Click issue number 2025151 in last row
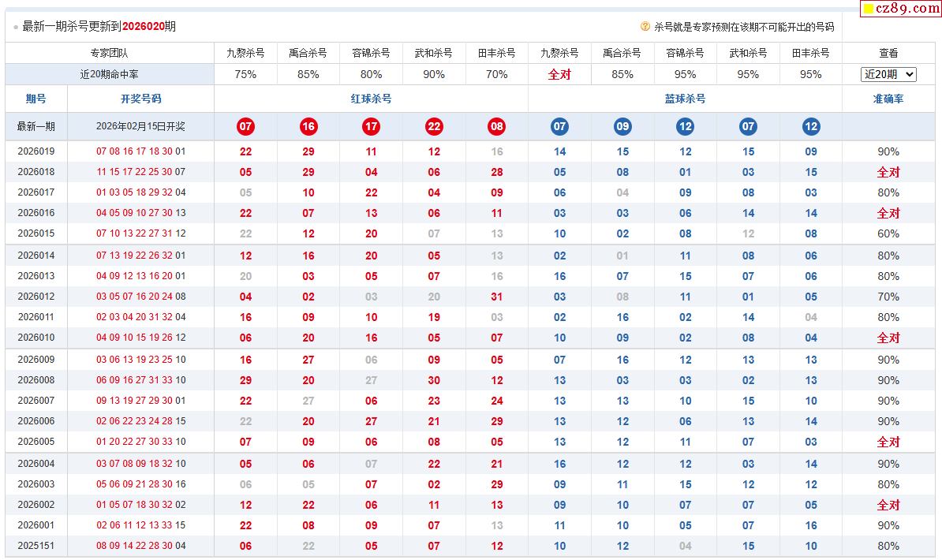942x560 pixels. pos(36,546)
